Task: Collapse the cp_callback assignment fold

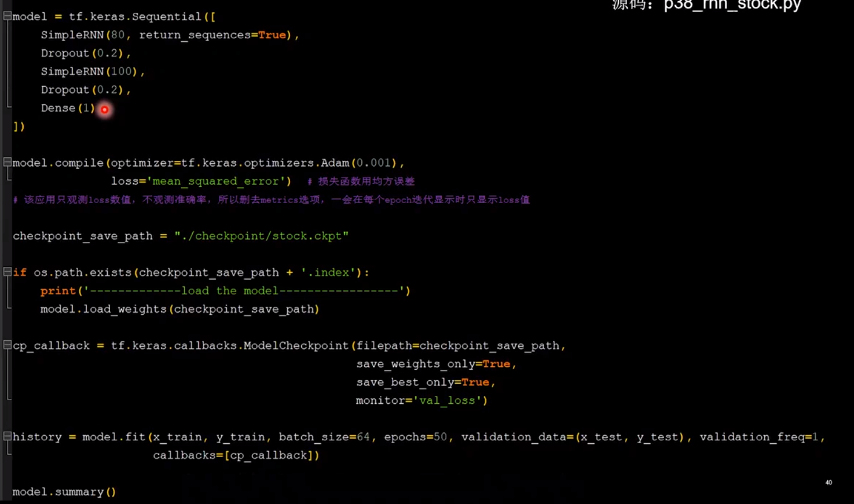Action: coord(8,345)
